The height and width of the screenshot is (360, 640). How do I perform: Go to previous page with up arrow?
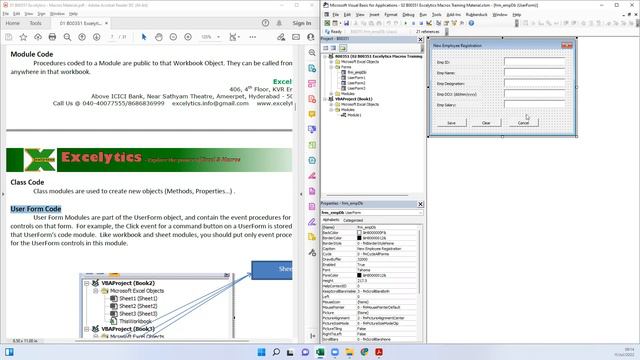point(82,37)
